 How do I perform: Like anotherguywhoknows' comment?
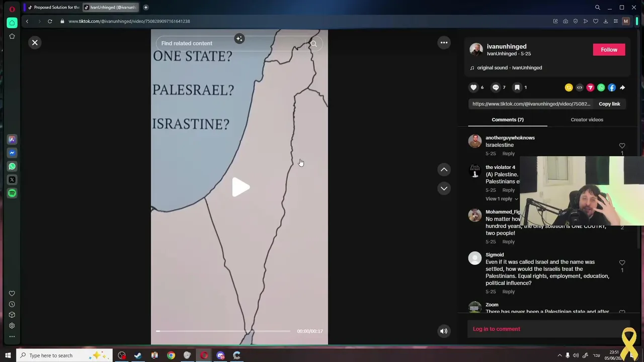(x=622, y=146)
